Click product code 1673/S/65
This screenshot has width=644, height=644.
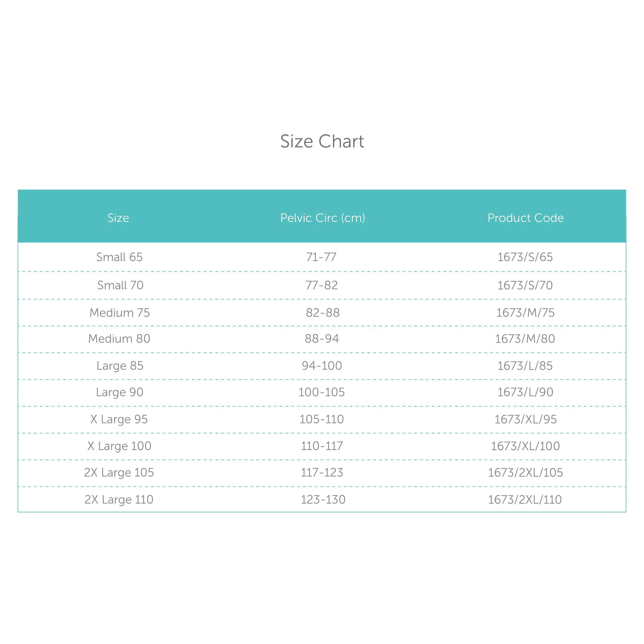(525, 257)
